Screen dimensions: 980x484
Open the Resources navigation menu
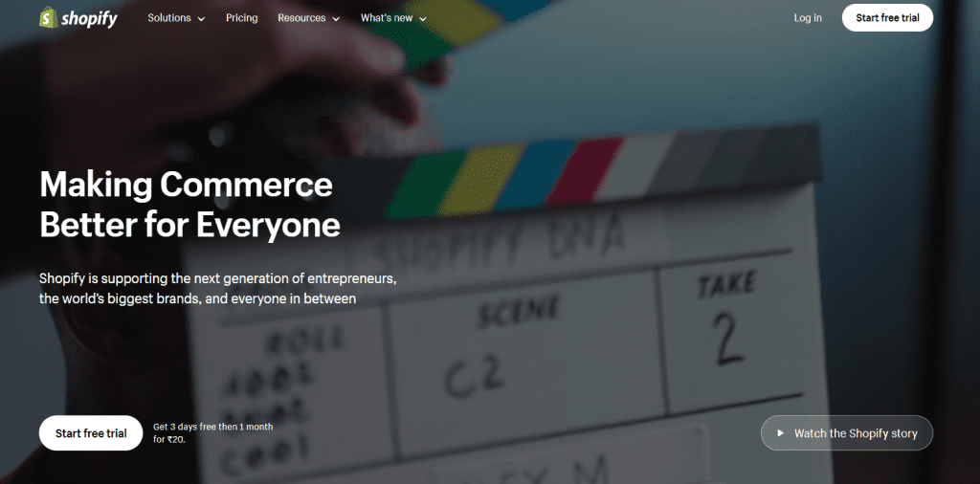point(301,18)
